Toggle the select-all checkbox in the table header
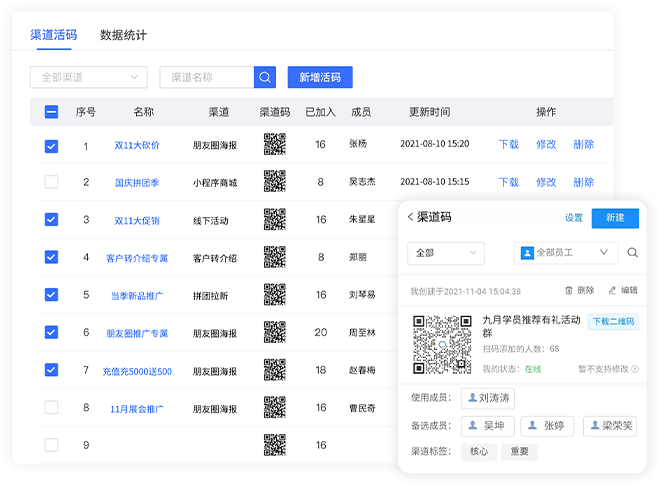 pos(52,112)
